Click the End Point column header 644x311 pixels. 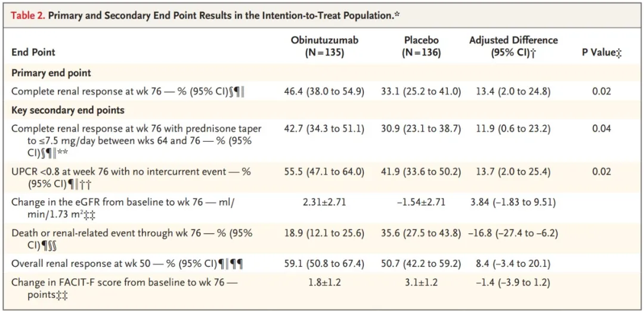[33, 52]
